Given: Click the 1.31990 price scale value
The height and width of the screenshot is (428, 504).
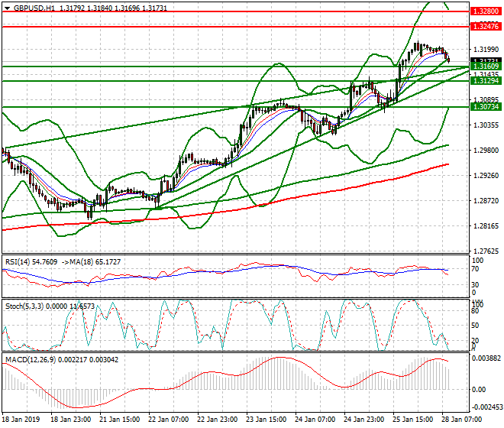Looking at the screenshot, I should [x=486, y=50].
